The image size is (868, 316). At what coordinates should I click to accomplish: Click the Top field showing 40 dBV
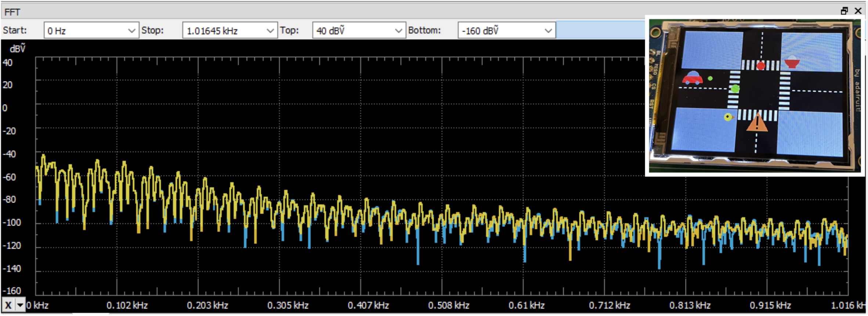[x=352, y=30]
